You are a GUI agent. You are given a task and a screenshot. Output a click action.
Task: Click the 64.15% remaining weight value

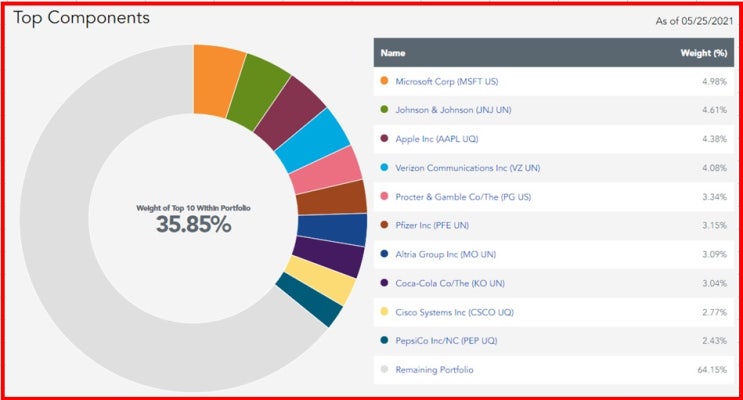(712, 370)
